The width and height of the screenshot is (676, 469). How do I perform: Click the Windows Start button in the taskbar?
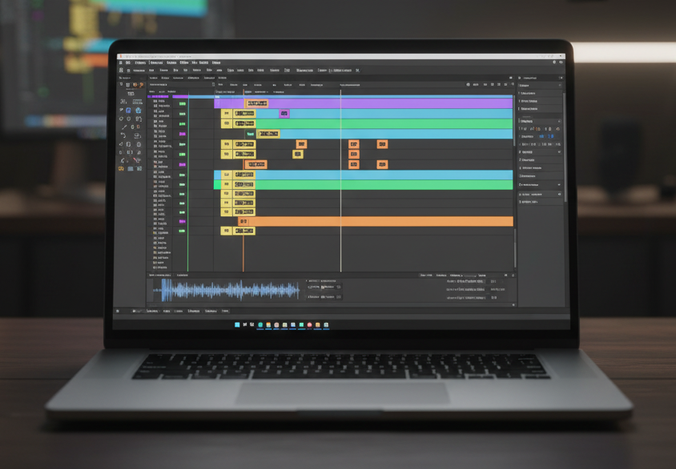pos(237,325)
